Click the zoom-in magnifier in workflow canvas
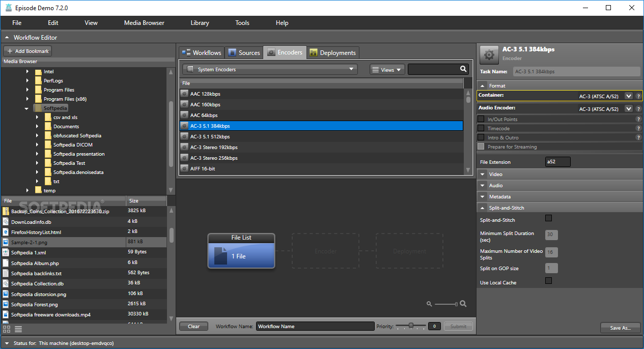644x349 pixels. click(x=463, y=304)
